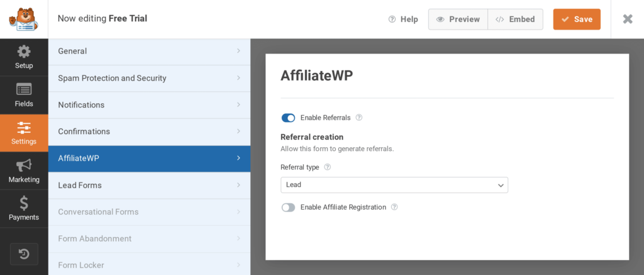Select Conversational Forms section
Viewport: 644px width, 275px height.
[150, 212]
